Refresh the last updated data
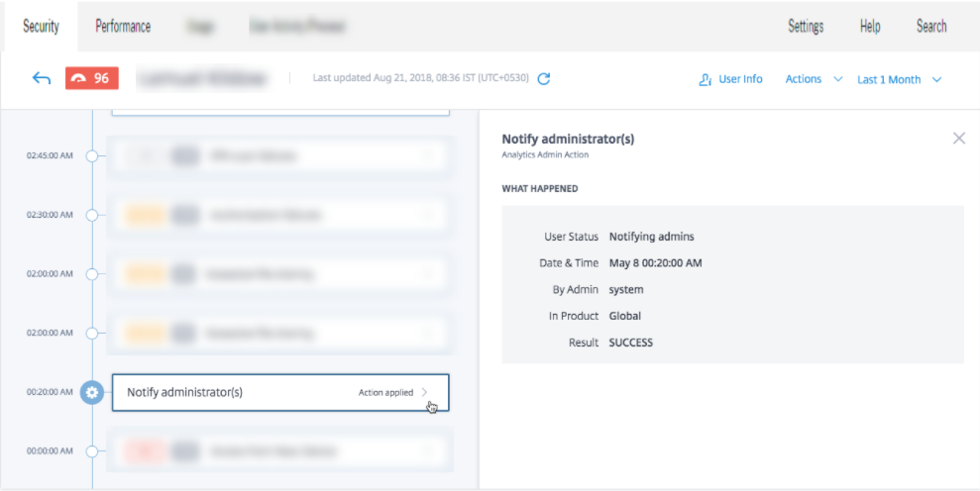Screen dimensions: 980x491 click(543, 79)
